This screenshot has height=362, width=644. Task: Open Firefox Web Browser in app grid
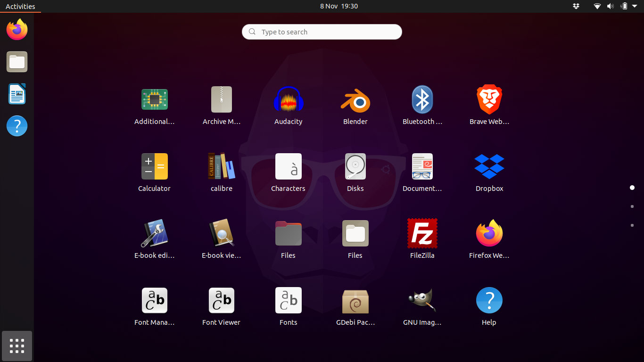(489, 239)
